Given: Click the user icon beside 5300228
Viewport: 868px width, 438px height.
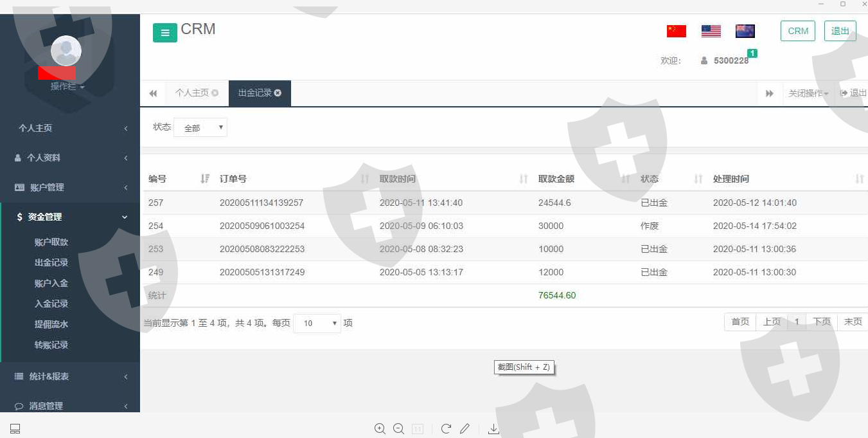Looking at the screenshot, I should [x=704, y=60].
